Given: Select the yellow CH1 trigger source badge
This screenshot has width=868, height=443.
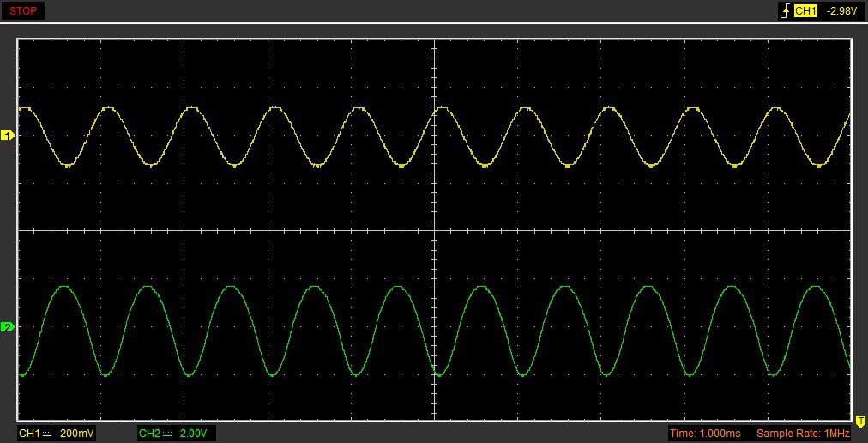Looking at the screenshot, I should click(805, 11).
